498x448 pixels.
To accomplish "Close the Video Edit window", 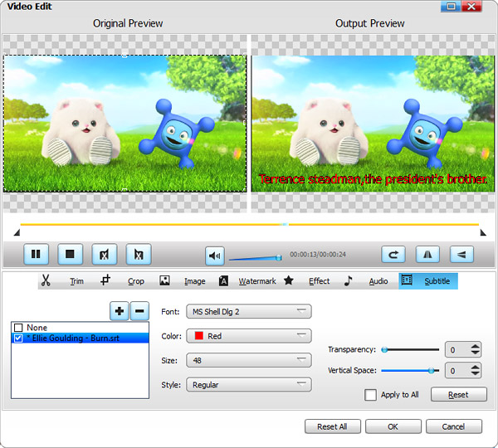I will 471,7.
